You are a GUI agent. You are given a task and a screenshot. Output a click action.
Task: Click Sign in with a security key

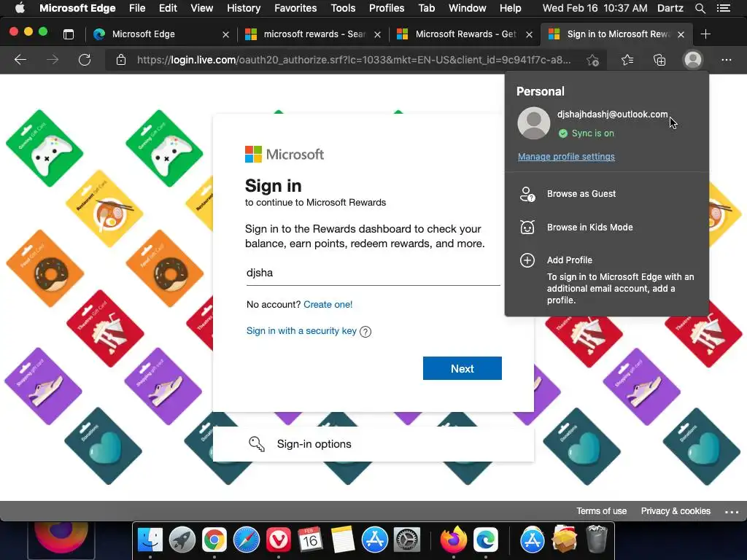click(x=301, y=331)
